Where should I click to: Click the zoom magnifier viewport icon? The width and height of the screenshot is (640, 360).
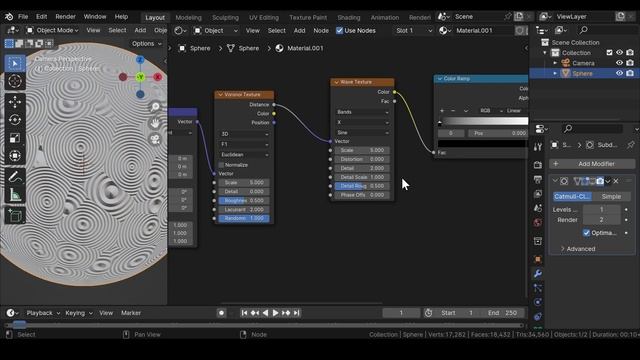tap(155, 107)
